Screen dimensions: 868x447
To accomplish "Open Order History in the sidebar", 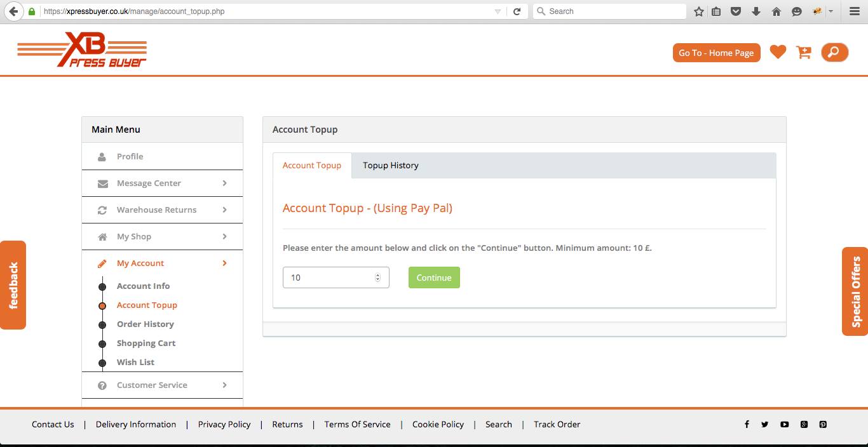I will pyautogui.click(x=145, y=324).
